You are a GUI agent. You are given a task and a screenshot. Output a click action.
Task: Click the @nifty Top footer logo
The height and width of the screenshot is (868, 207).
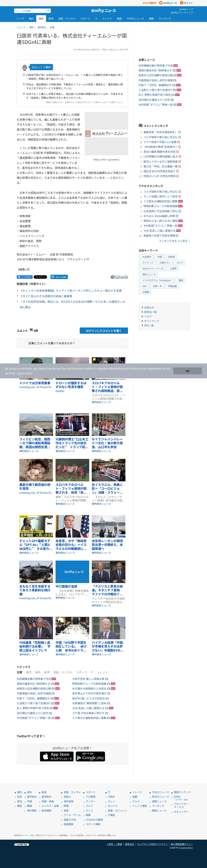(22, 844)
